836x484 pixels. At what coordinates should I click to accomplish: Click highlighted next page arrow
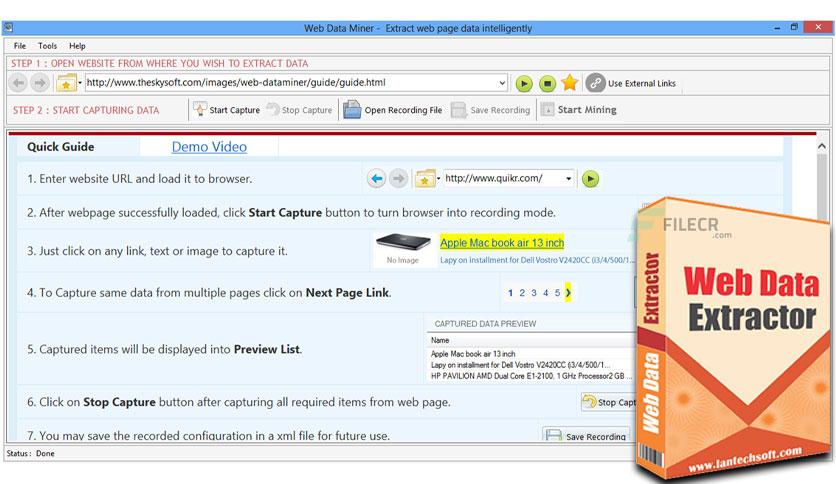pos(568,292)
